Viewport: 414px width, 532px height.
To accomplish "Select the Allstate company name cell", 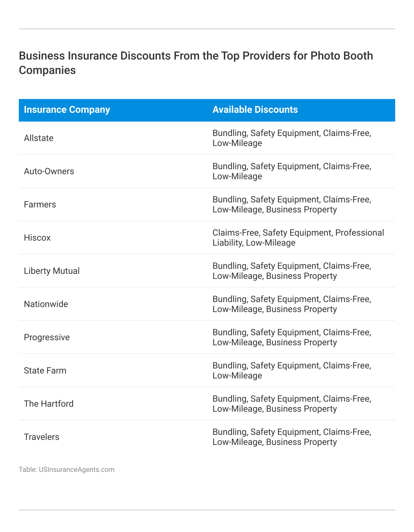I will click(x=39, y=138).
